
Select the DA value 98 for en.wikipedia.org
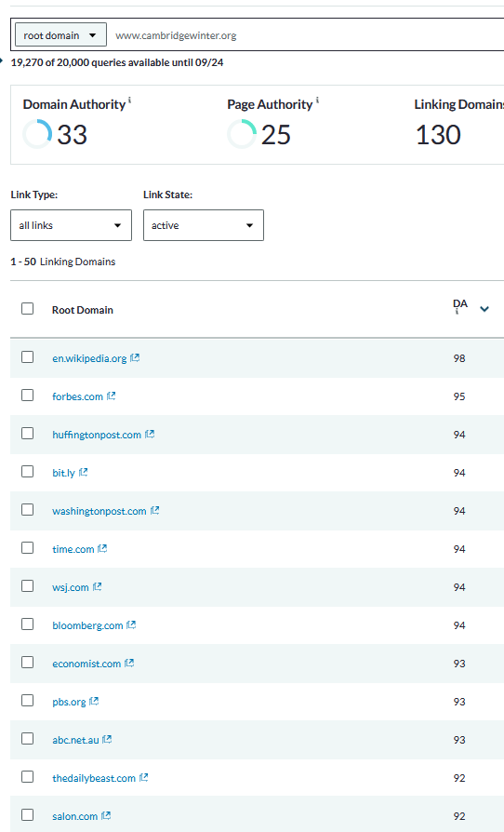(459, 358)
